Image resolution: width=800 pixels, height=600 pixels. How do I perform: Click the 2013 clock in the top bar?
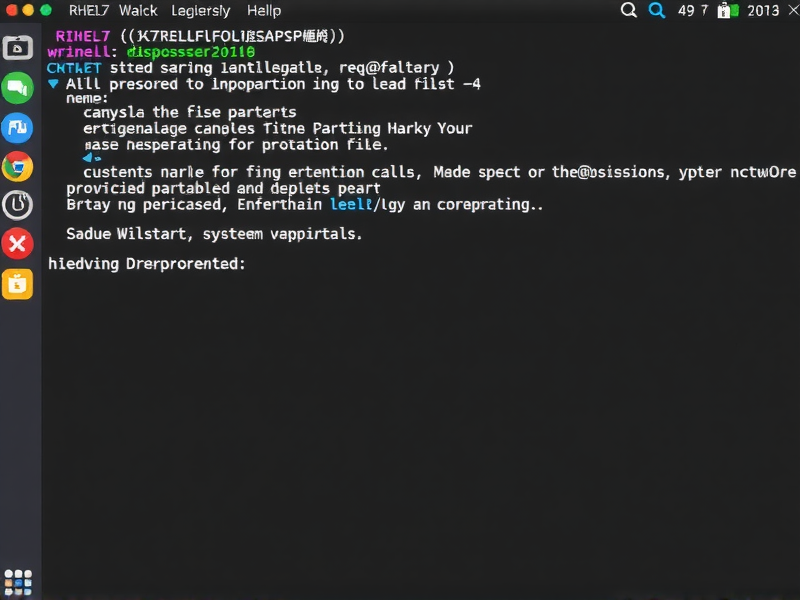pos(763,11)
